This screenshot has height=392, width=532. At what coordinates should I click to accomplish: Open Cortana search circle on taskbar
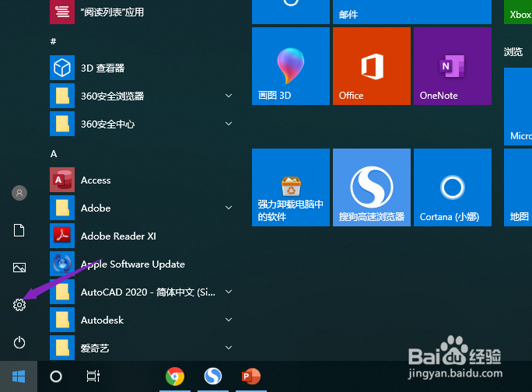coord(56,376)
